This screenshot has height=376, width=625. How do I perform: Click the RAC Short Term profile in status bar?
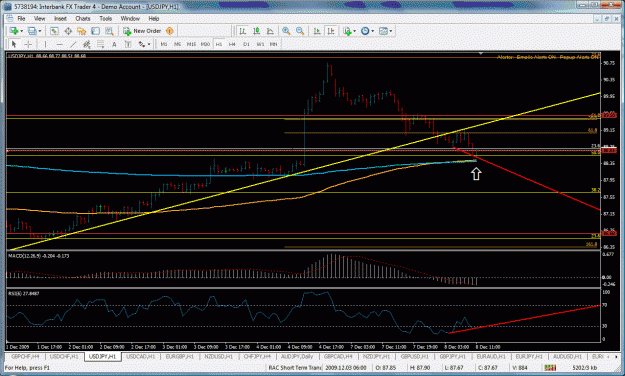295,368
